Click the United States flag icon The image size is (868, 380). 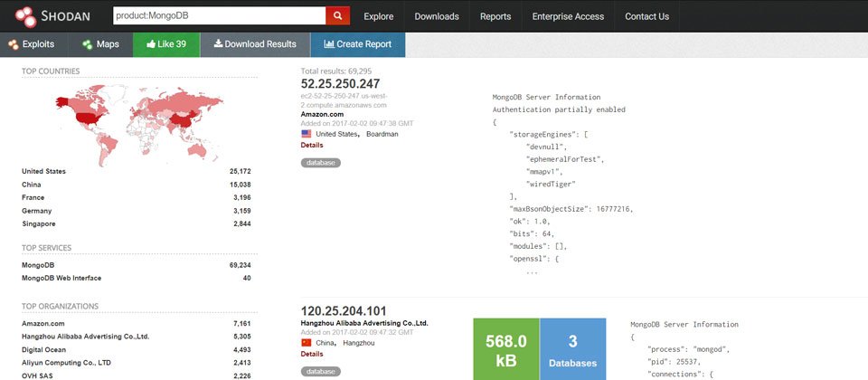[x=307, y=134]
